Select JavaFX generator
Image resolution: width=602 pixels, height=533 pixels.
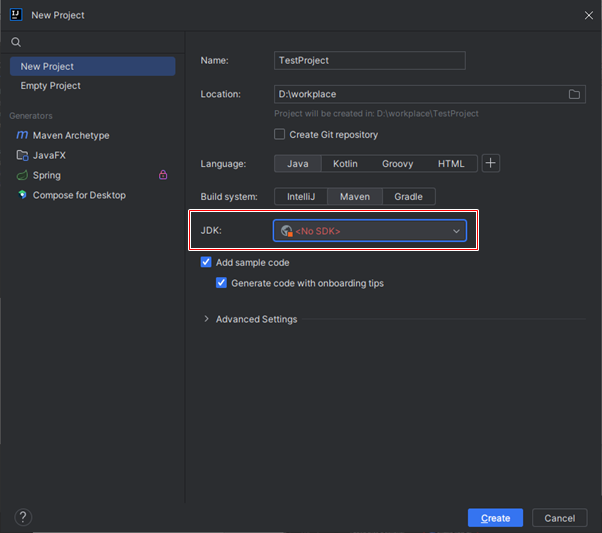tap(93, 155)
